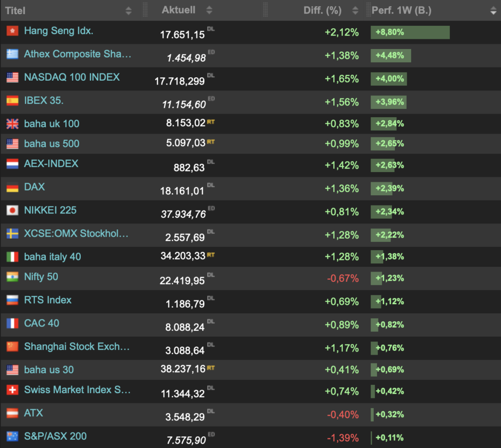Click the Japanese flag next to NIKKEI 225
501x448 pixels.
tap(12, 210)
